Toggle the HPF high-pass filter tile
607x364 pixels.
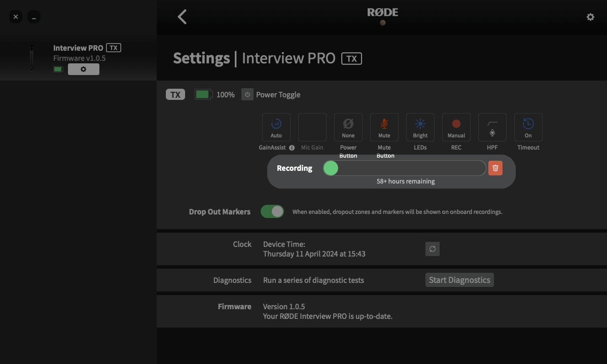click(x=492, y=127)
